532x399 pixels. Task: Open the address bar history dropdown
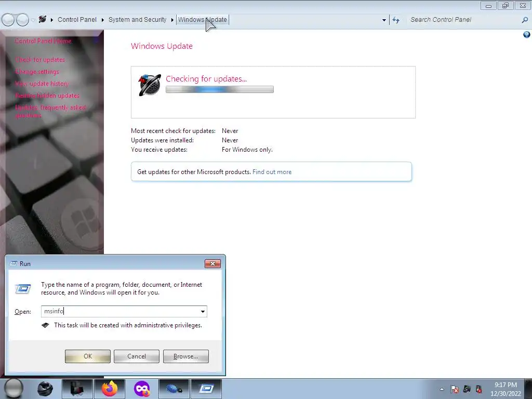(x=384, y=20)
